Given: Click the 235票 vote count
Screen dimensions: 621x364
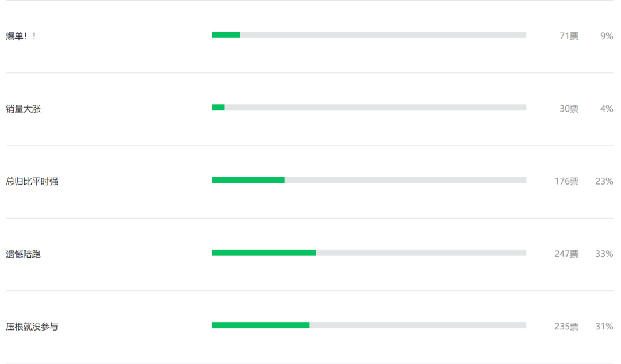Looking at the screenshot, I should 566,327.
